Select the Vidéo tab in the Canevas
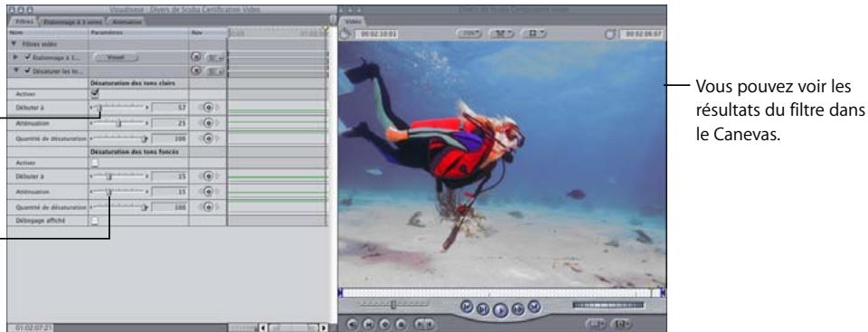 [x=354, y=21]
